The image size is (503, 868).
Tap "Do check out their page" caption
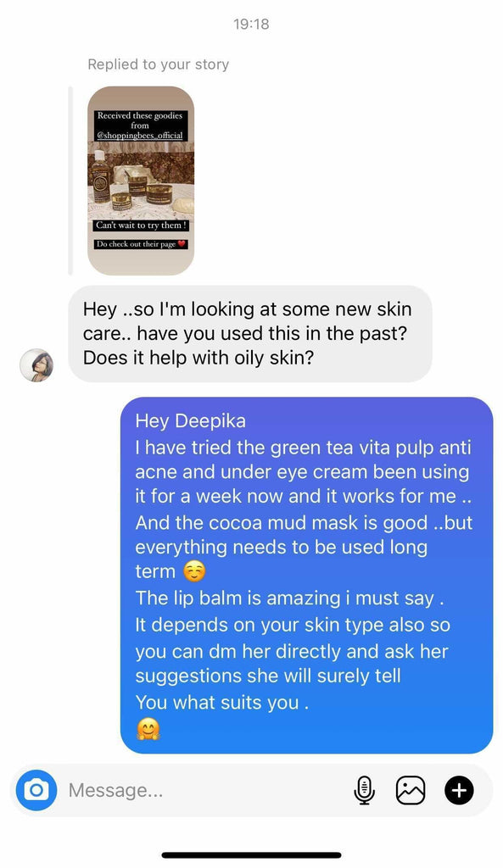[x=137, y=243]
